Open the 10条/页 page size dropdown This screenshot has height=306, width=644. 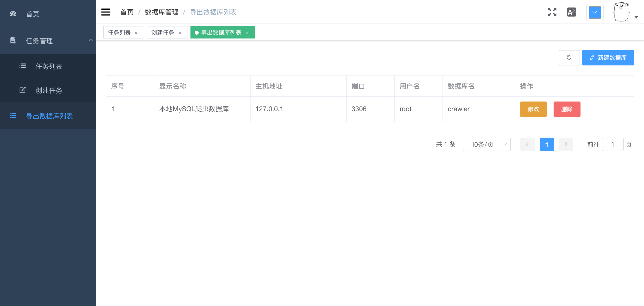click(486, 144)
